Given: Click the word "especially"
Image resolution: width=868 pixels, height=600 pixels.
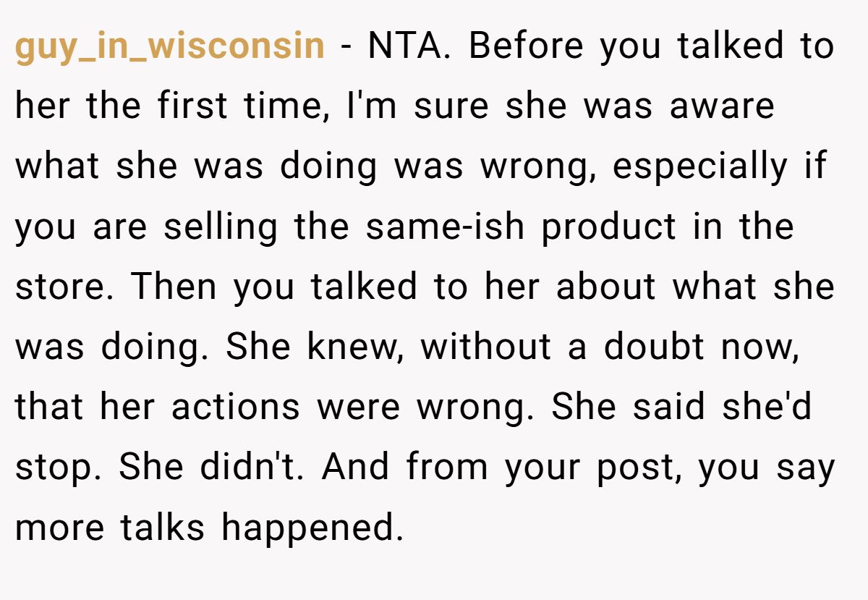Looking at the screenshot, I should 699,167.
